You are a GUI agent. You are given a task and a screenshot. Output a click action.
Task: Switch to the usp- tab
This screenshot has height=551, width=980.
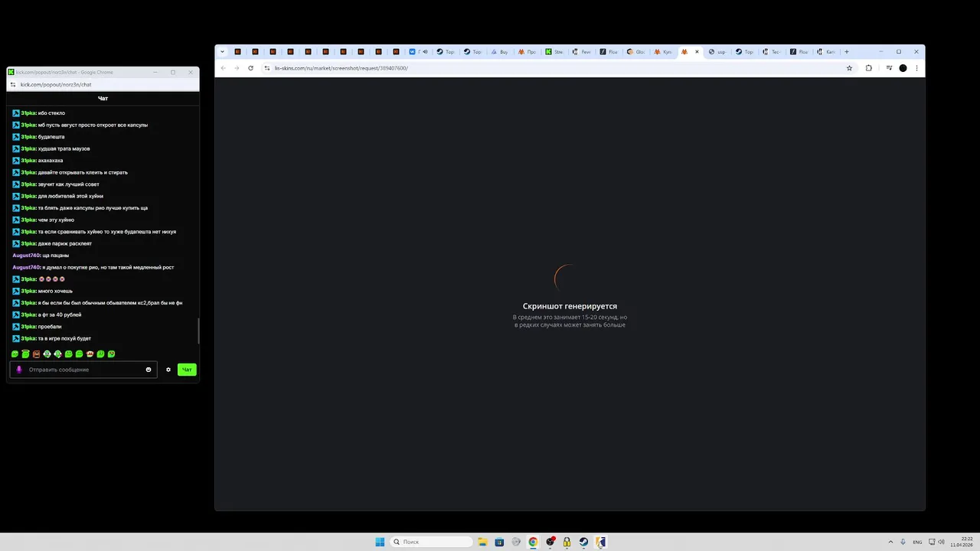[x=717, y=52]
